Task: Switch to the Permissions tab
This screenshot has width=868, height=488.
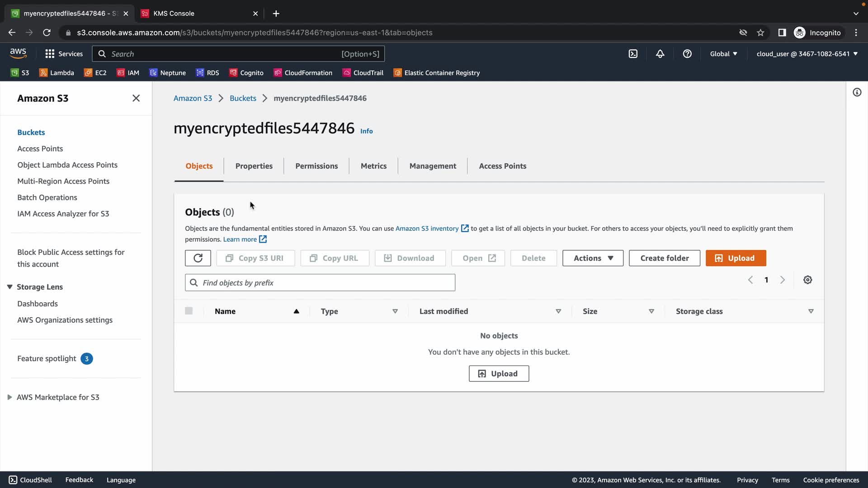Action: coord(316,166)
